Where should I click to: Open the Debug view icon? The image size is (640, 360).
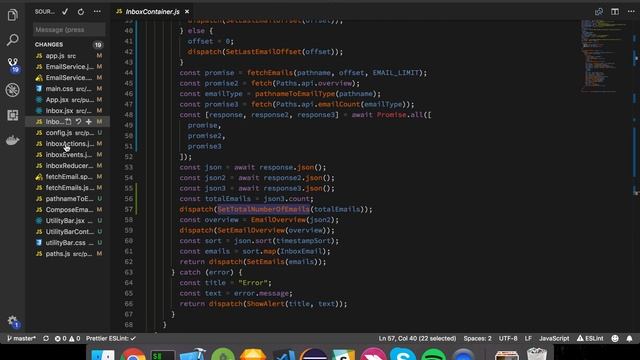click(13, 90)
